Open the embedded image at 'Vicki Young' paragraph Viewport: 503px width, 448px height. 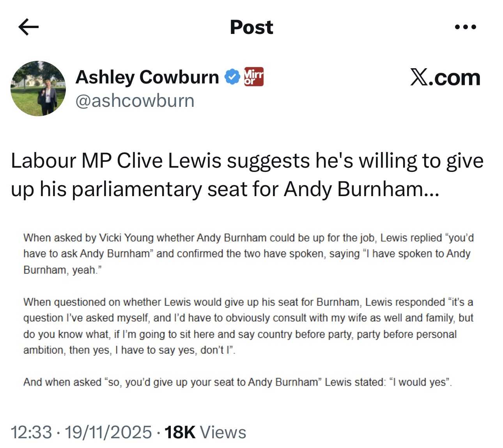pos(248,253)
